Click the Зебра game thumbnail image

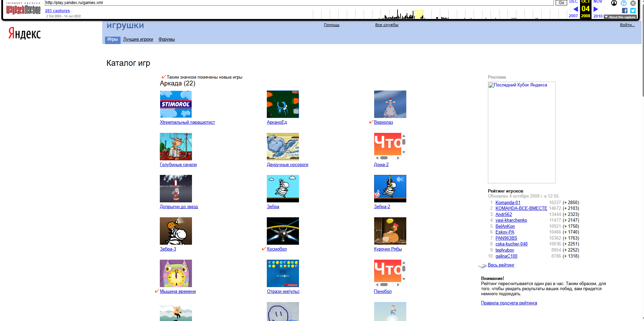point(283,188)
